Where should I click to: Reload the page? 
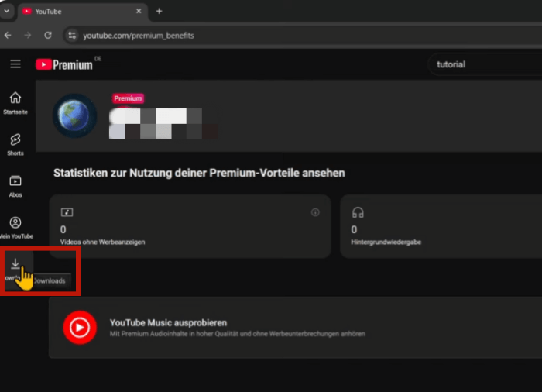48,36
